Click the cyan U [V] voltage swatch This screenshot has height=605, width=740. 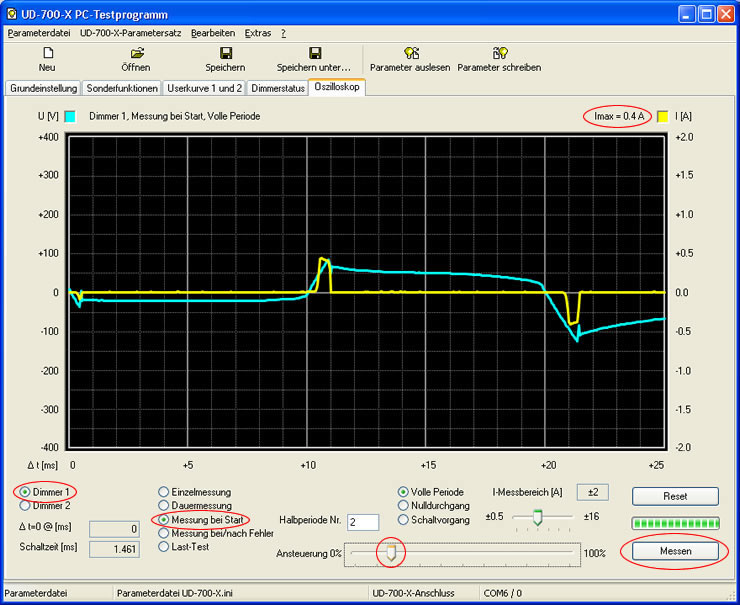point(70,116)
